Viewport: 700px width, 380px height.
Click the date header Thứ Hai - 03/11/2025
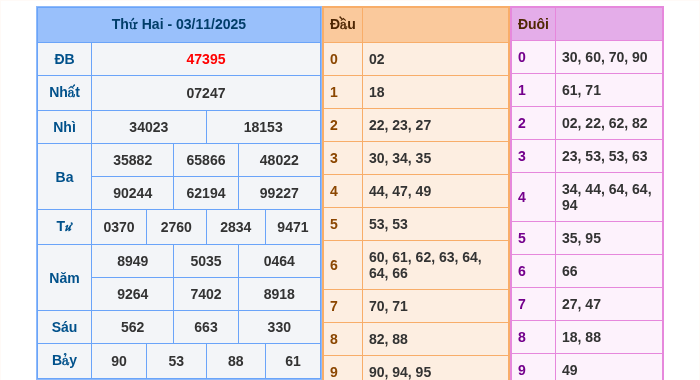[179, 24]
